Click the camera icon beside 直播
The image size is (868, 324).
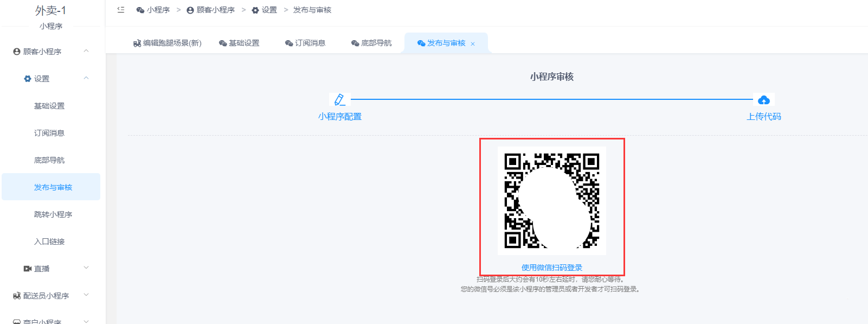(28, 269)
